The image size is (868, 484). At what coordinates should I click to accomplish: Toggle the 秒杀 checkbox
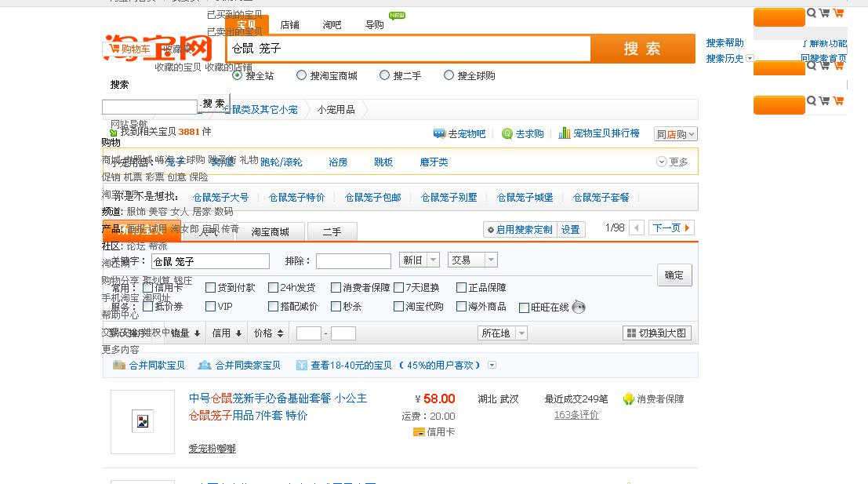(x=336, y=306)
